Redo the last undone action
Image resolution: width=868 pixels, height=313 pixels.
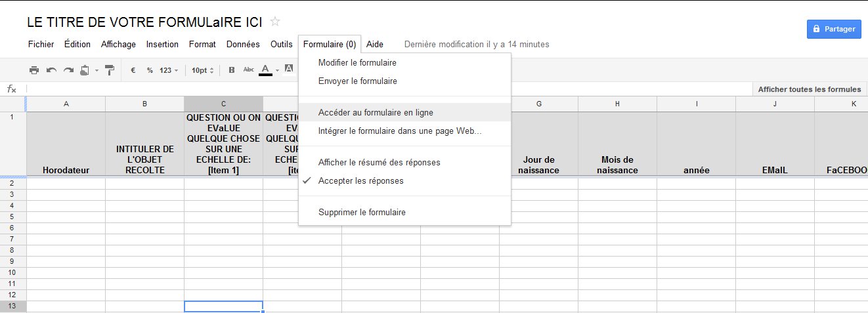coord(68,70)
